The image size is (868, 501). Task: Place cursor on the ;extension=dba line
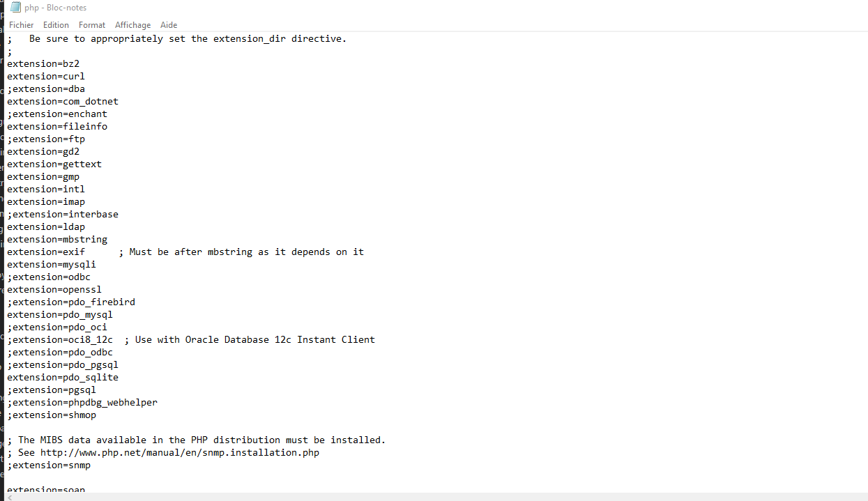(46, 88)
